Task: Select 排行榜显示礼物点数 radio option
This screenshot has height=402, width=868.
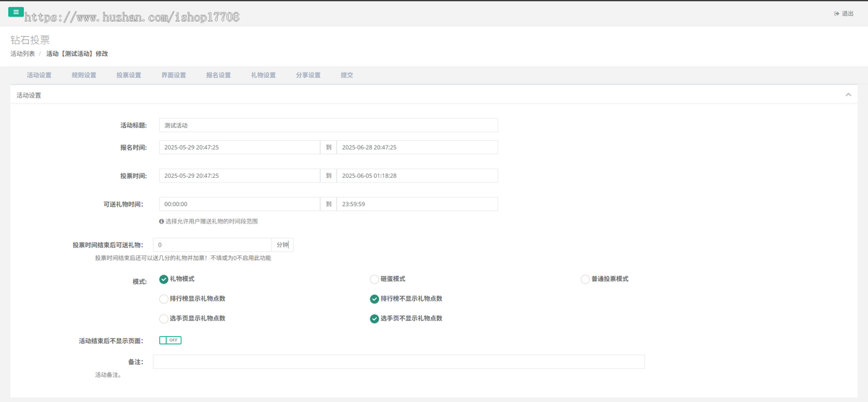Action: [163, 299]
